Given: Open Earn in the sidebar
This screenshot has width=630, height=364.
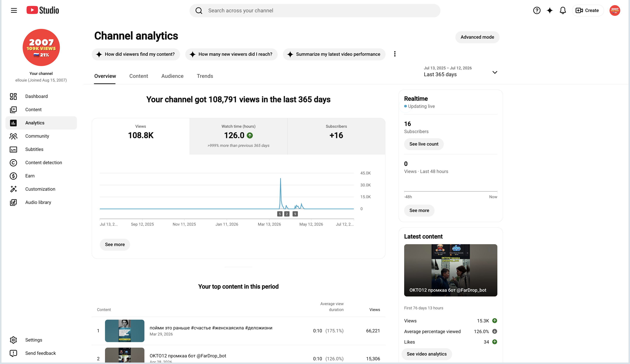Looking at the screenshot, I should 41,176.
